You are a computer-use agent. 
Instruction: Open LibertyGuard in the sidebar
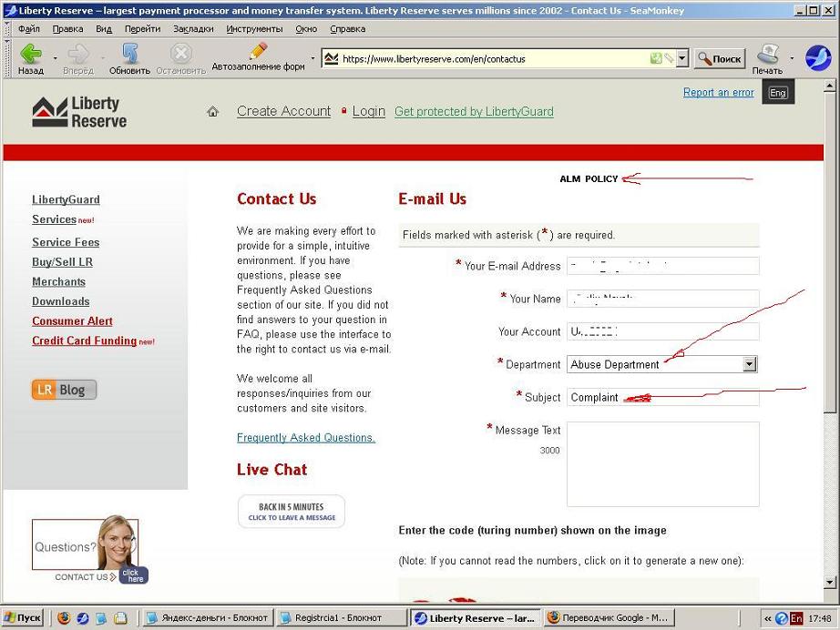66,199
